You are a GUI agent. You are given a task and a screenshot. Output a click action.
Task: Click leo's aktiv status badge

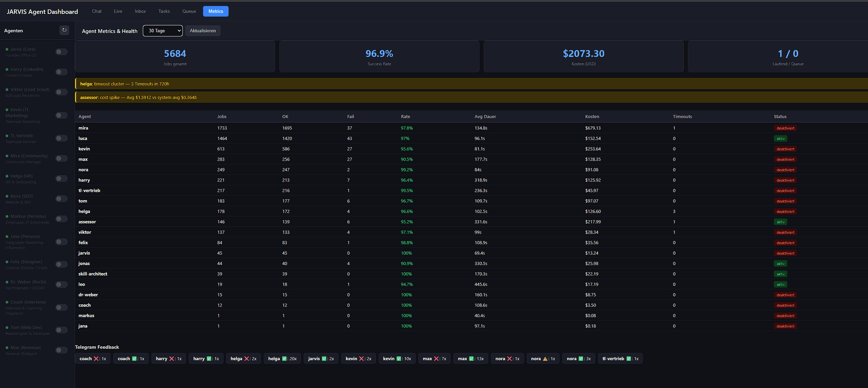click(x=780, y=284)
